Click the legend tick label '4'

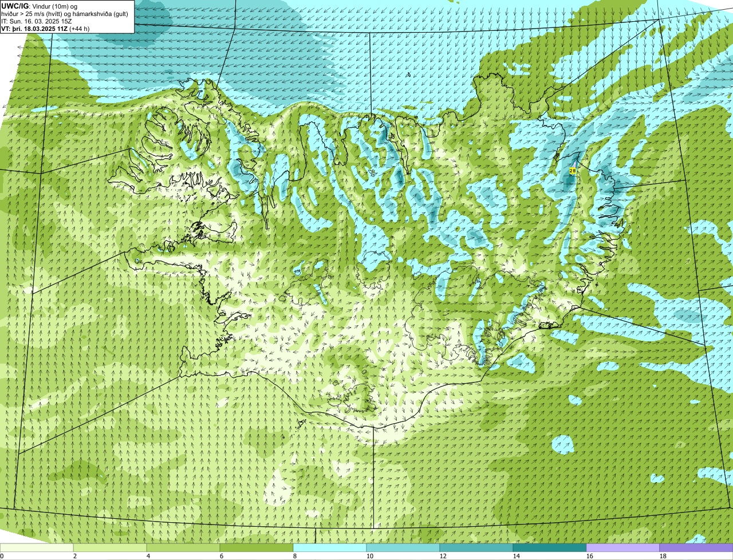coord(148,556)
